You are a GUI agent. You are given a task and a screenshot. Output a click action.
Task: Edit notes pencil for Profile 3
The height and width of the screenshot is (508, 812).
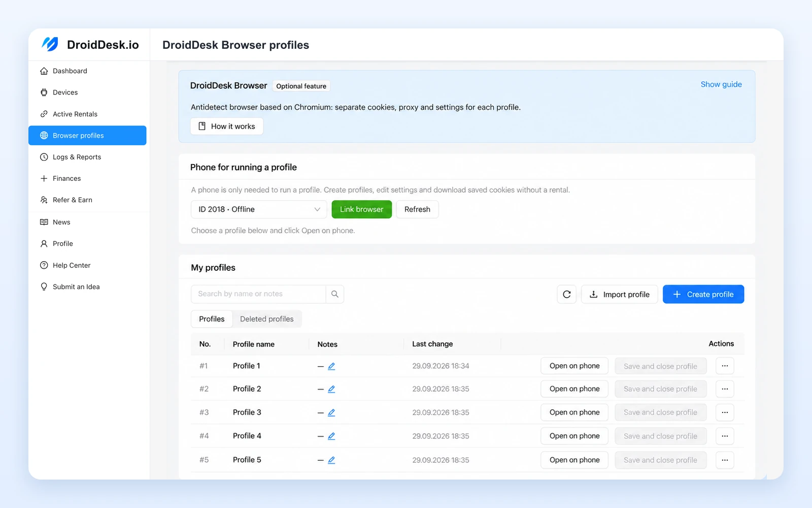point(331,412)
